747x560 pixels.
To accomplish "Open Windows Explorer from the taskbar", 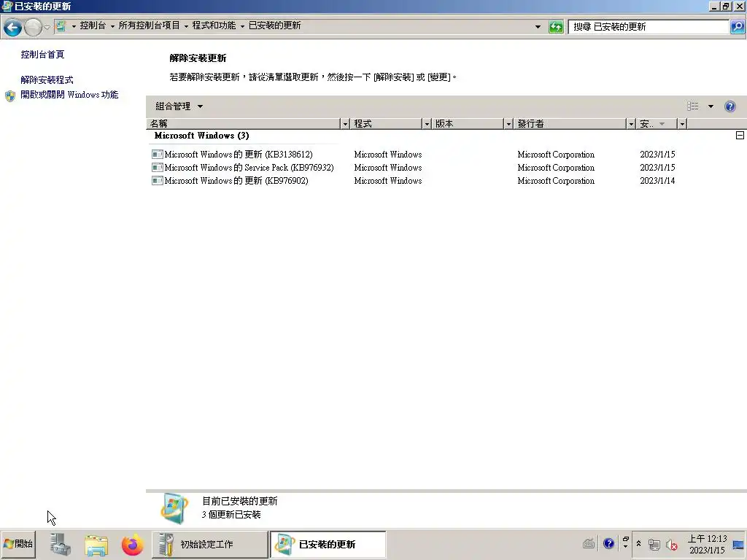I will point(96,545).
